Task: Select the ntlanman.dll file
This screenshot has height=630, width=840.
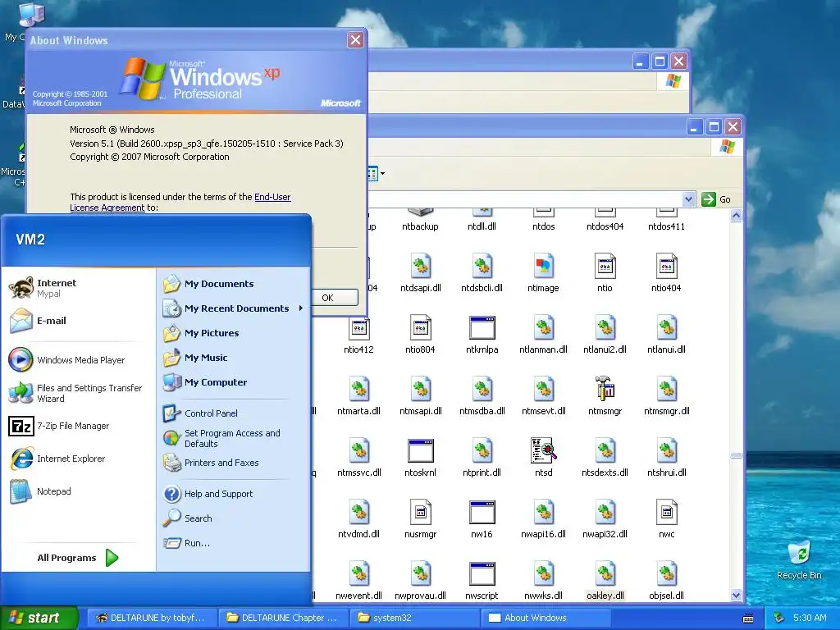Action: tap(543, 335)
